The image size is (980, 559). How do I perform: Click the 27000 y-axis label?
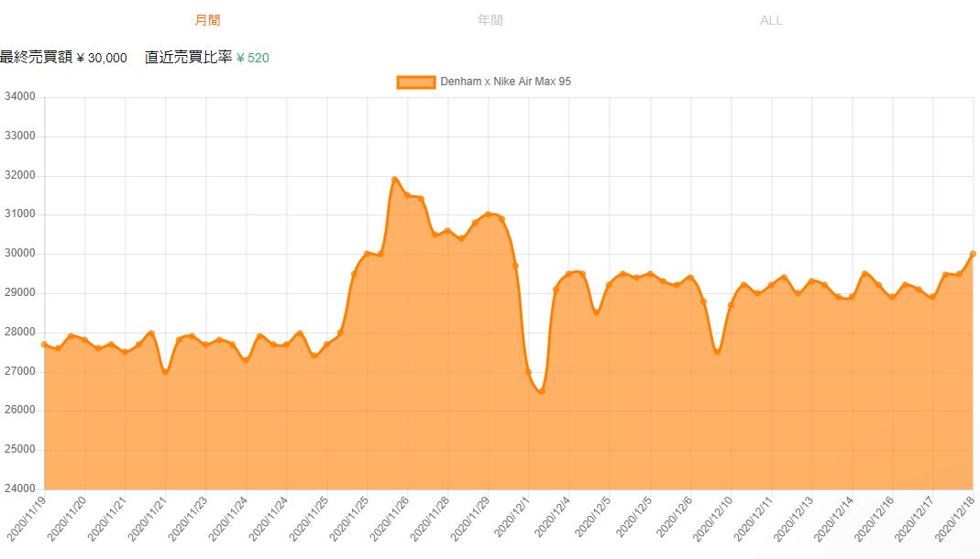tap(20, 371)
